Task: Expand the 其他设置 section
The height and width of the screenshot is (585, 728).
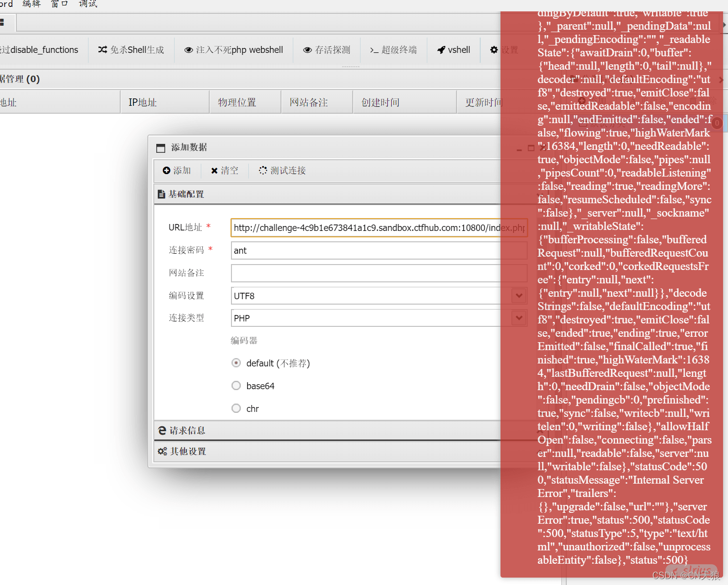Action: point(188,451)
